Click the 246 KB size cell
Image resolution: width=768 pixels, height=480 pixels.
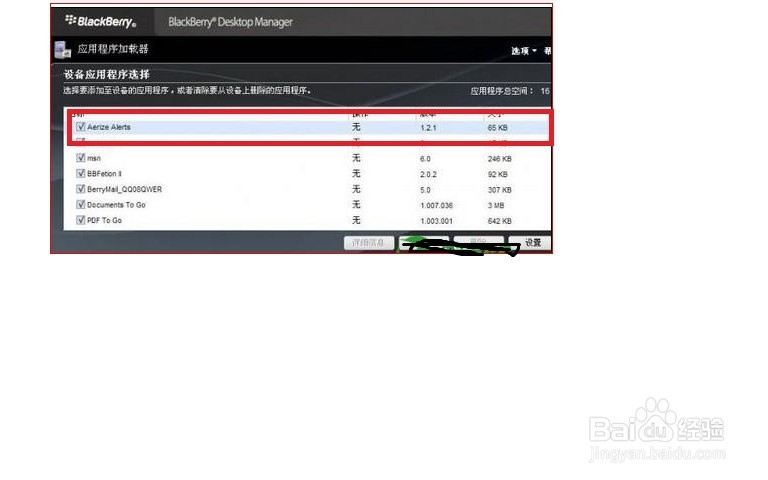pyautogui.click(x=500, y=159)
